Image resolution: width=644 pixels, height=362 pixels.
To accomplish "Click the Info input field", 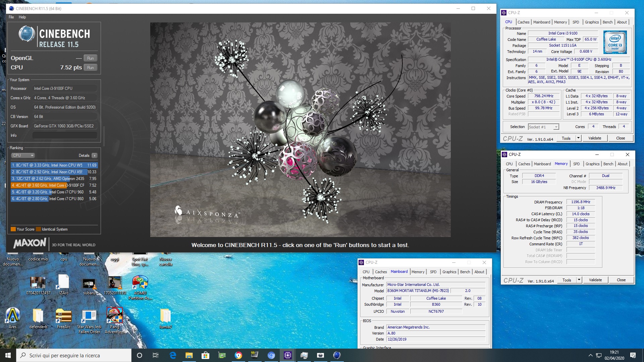I will 65,135.
